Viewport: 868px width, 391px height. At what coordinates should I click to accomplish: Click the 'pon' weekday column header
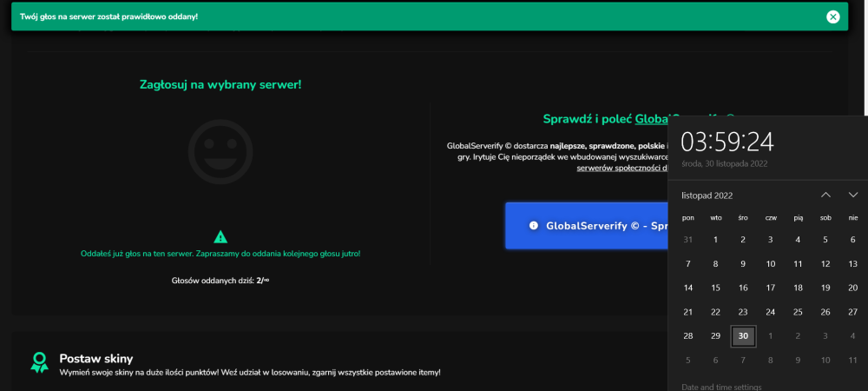click(688, 218)
